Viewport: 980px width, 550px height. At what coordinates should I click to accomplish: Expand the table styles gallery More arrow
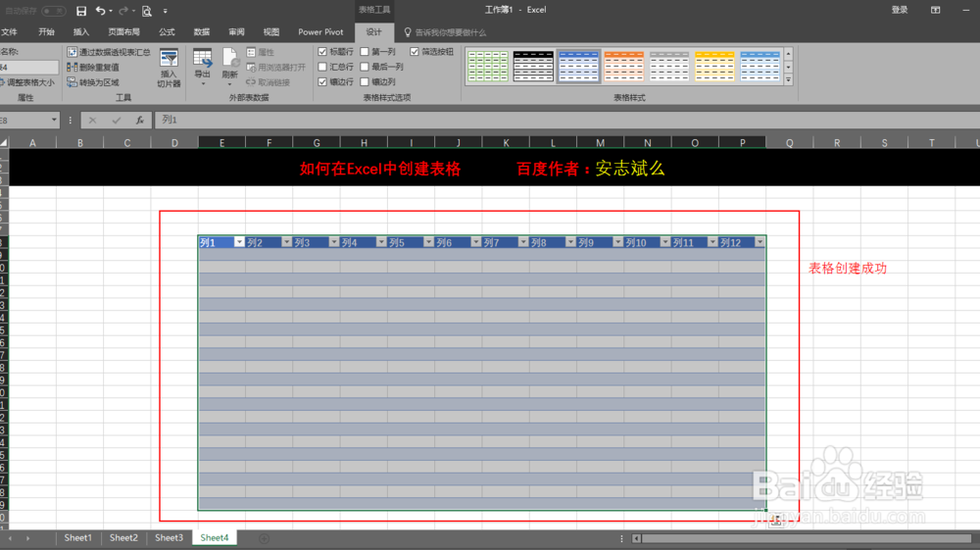click(x=788, y=79)
